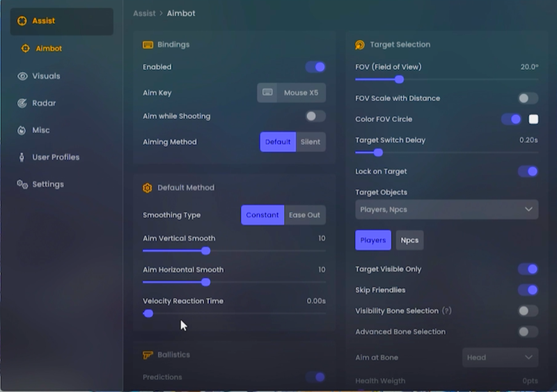
Task: Toggle Aim while Shooting switch
Action: tap(315, 116)
